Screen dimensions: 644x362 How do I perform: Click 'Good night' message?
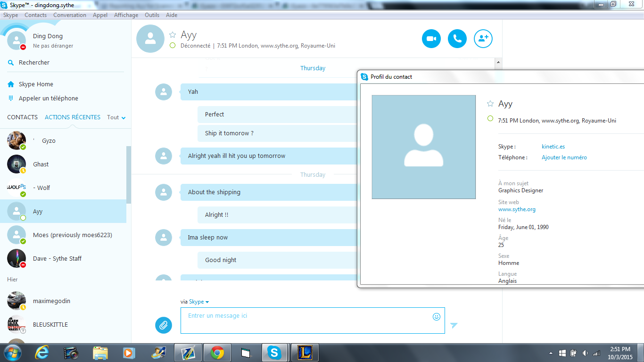277,260
